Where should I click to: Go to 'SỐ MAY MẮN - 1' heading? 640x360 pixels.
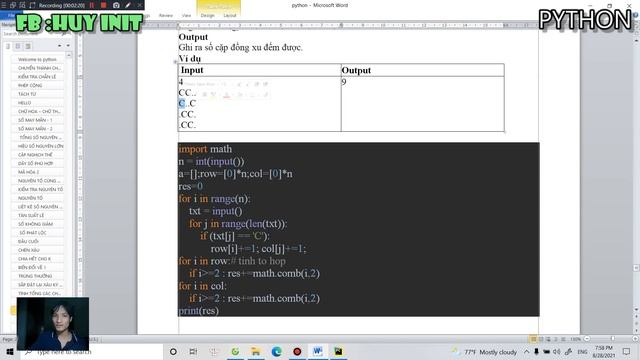(x=37, y=120)
